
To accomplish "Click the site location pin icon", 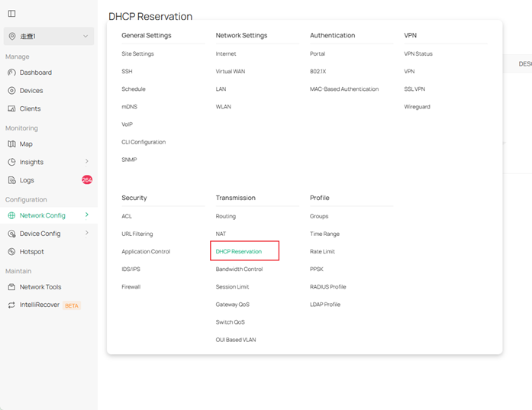I will coord(12,37).
